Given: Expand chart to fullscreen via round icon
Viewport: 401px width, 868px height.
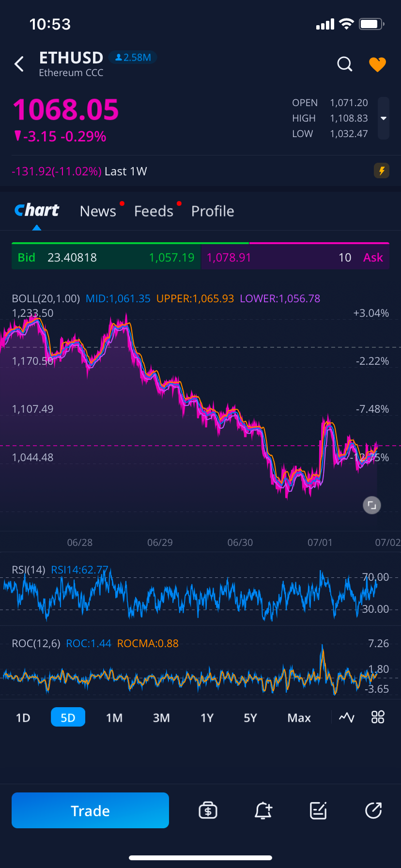Looking at the screenshot, I should pos(372,505).
